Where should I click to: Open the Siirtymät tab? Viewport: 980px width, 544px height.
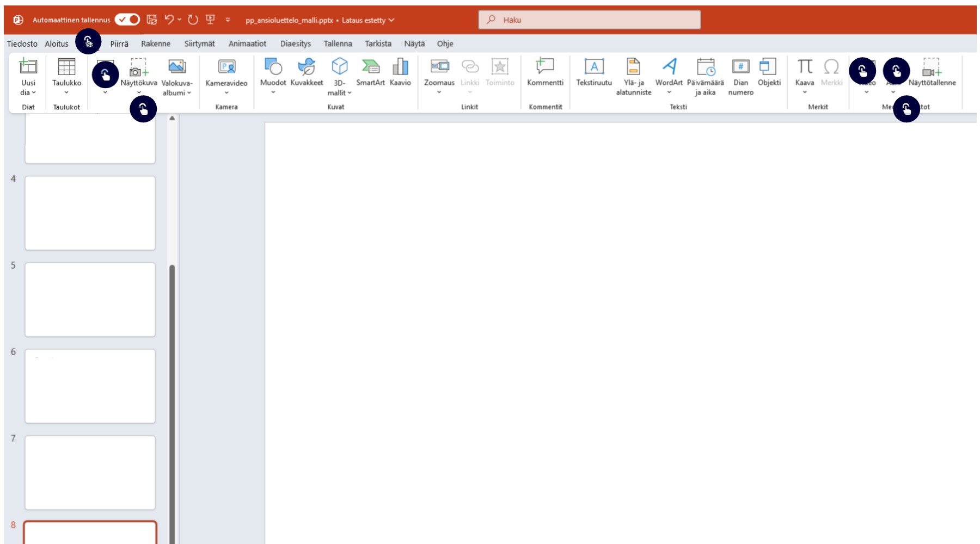[x=199, y=44]
